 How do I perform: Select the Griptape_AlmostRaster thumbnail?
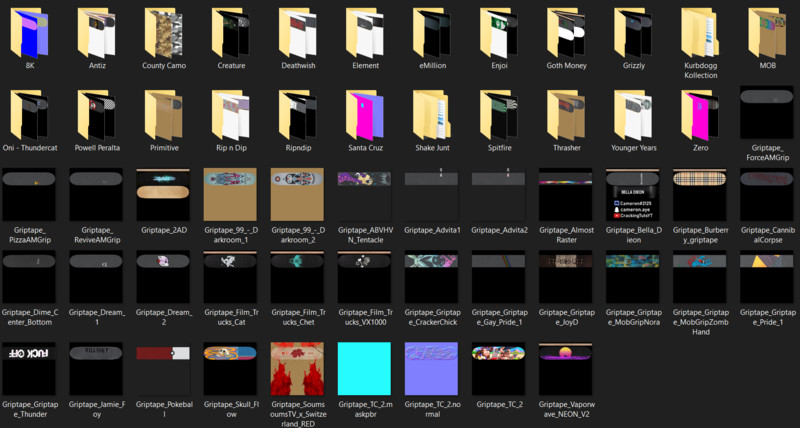[566, 195]
